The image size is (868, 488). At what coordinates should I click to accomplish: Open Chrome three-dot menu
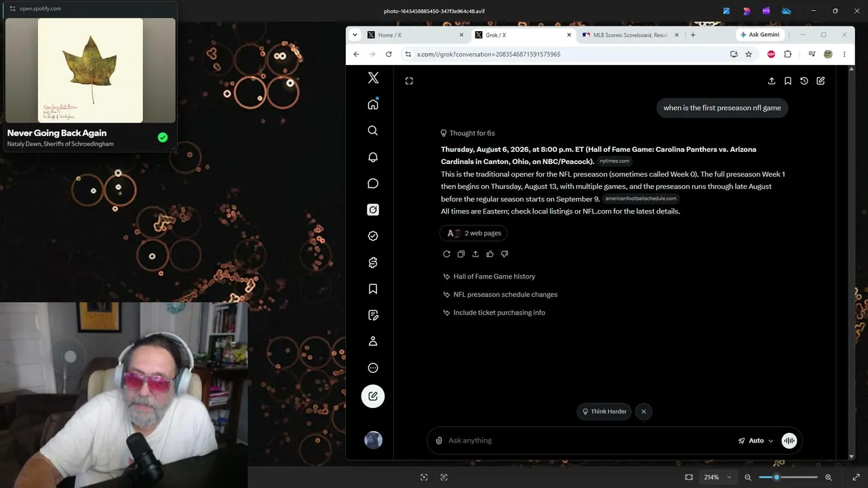pyautogui.click(x=844, y=54)
